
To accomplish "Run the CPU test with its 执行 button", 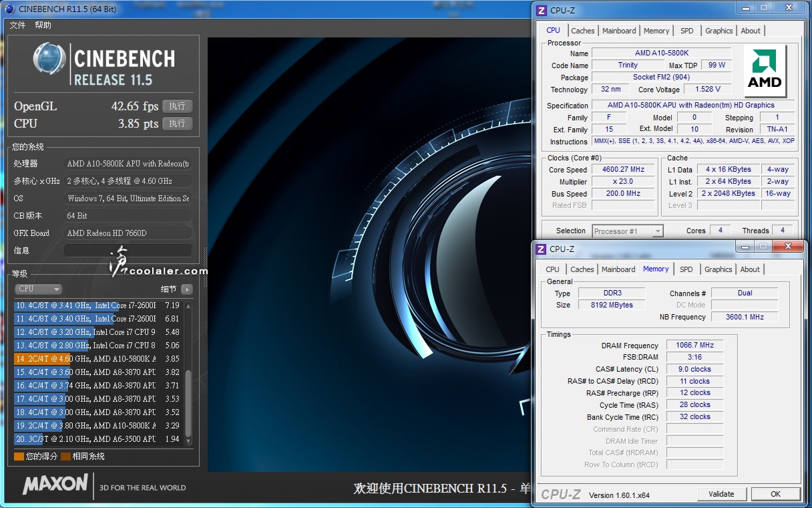I will point(177,124).
